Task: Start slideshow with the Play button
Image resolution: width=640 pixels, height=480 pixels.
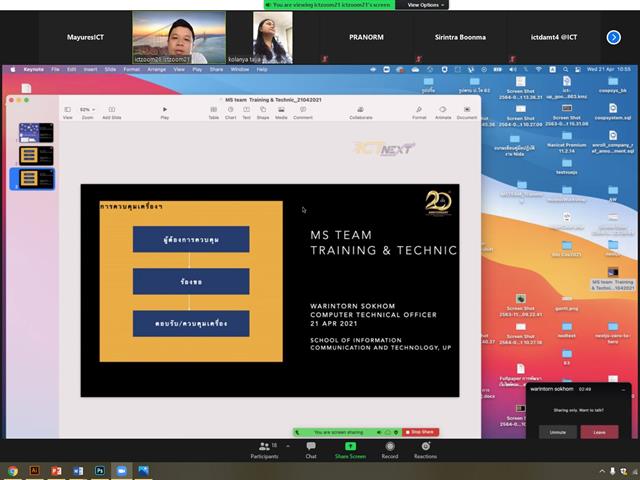Action: point(164,113)
